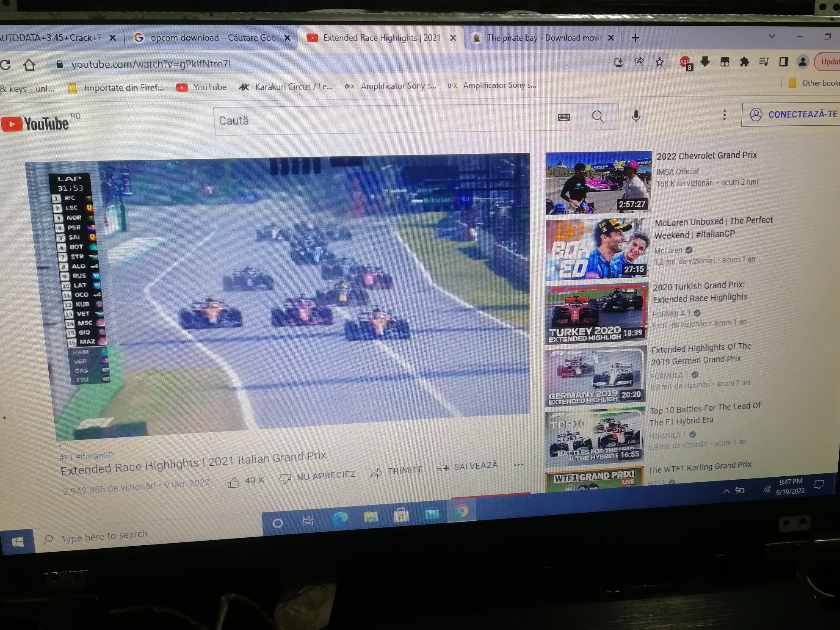The width and height of the screenshot is (840, 630).
Task: Open clock showing 9:47 PM
Action: click(790, 486)
